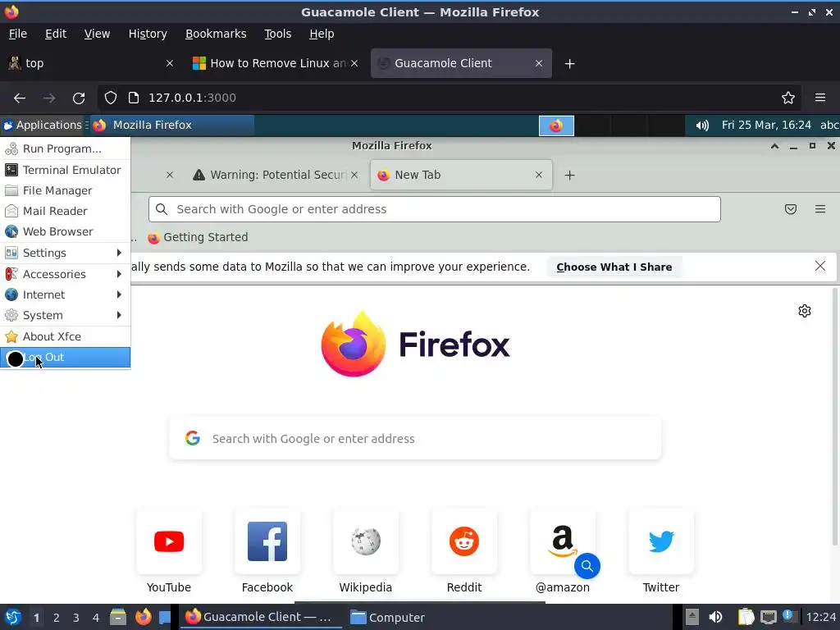Click the taskbar start menu icon
The height and width of the screenshot is (630, 840).
click(13, 617)
